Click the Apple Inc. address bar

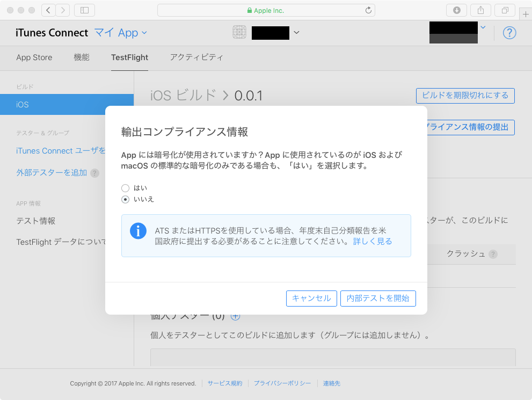266,10
